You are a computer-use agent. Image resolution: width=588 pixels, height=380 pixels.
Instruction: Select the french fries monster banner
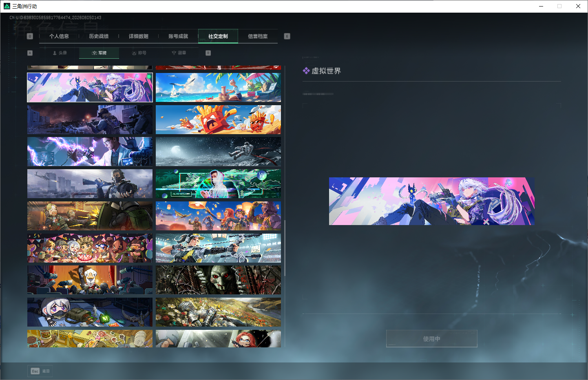218,120
